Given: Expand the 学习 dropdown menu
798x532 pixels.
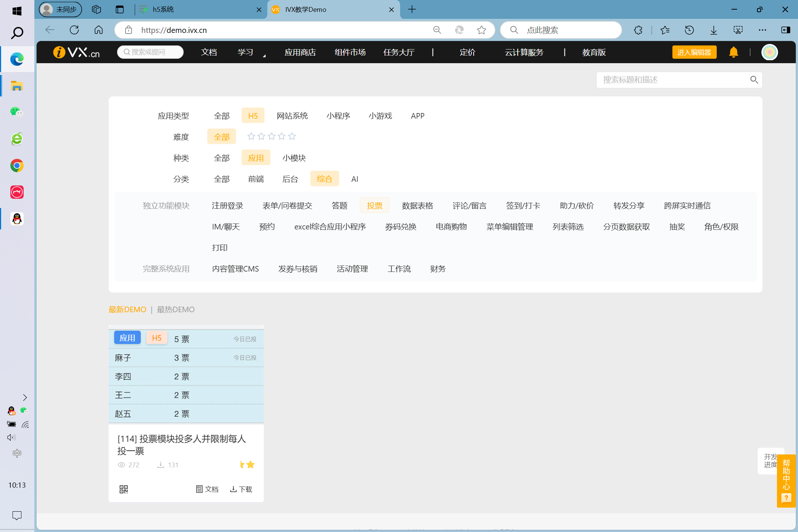Looking at the screenshot, I should pyautogui.click(x=251, y=52).
